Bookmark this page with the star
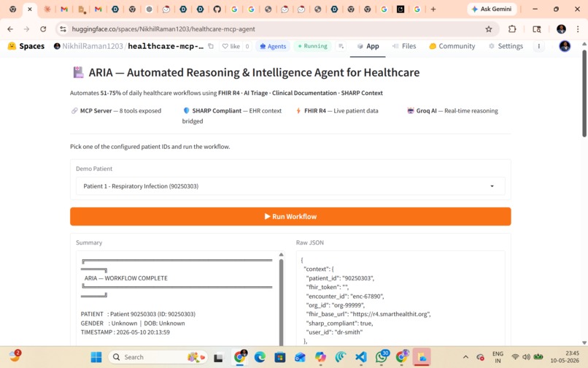Screen dimensions: 588x368 pos(488,29)
